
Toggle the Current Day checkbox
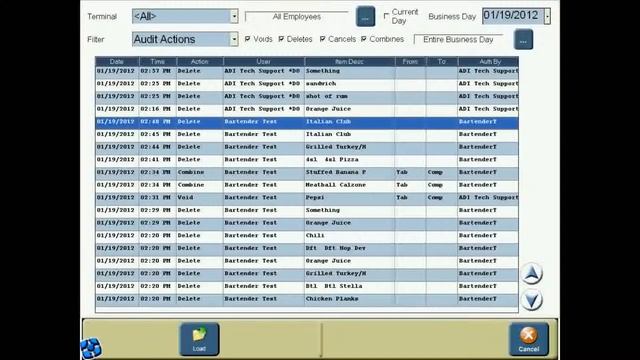coord(386,16)
